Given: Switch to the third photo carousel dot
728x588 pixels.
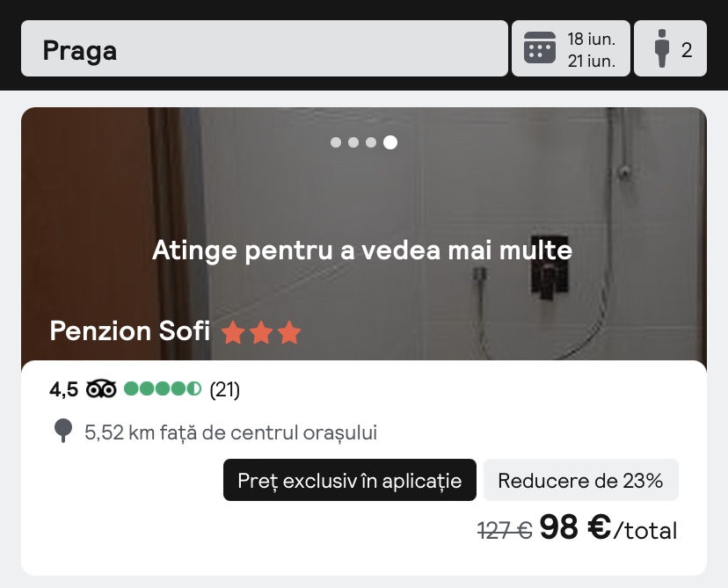Looking at the screenshot, I should coord(371,142).
